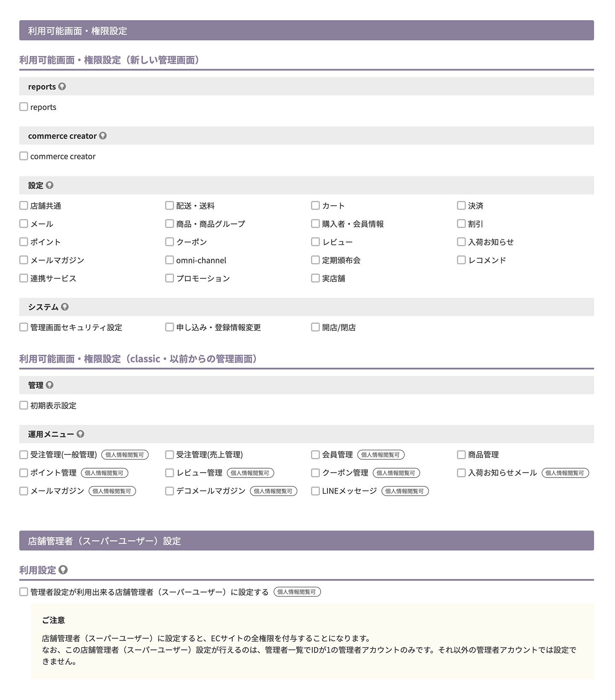
Task: Select the LINEメッセージ checkbox
Action: [x=316, y=491]
